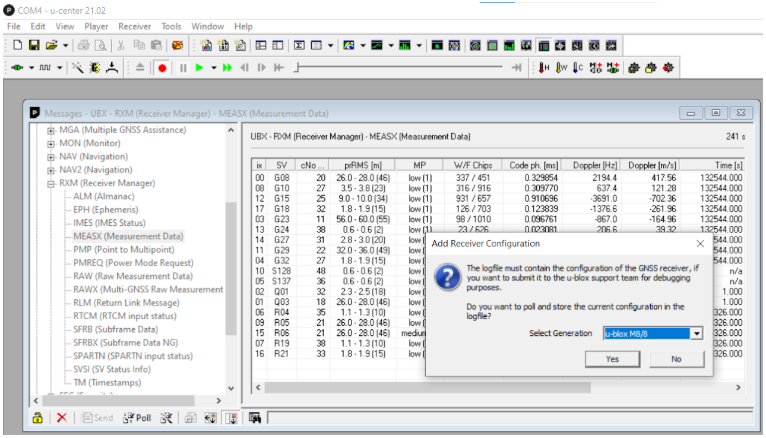Click Yes in Add Receiver Configuration dialog
Viewport: 766px width, 438px height.
tap(612, 359)
